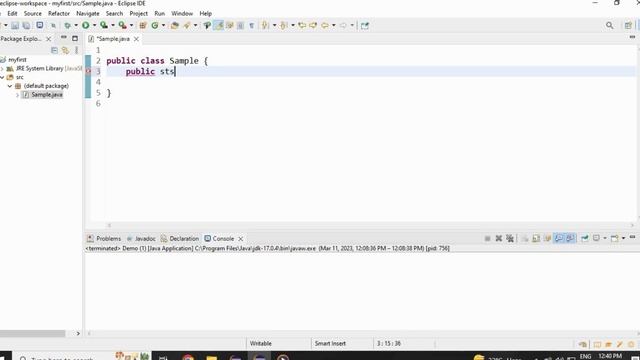Open Debug button dropdown arrow
Screen dimensions: 640x360
76,25
